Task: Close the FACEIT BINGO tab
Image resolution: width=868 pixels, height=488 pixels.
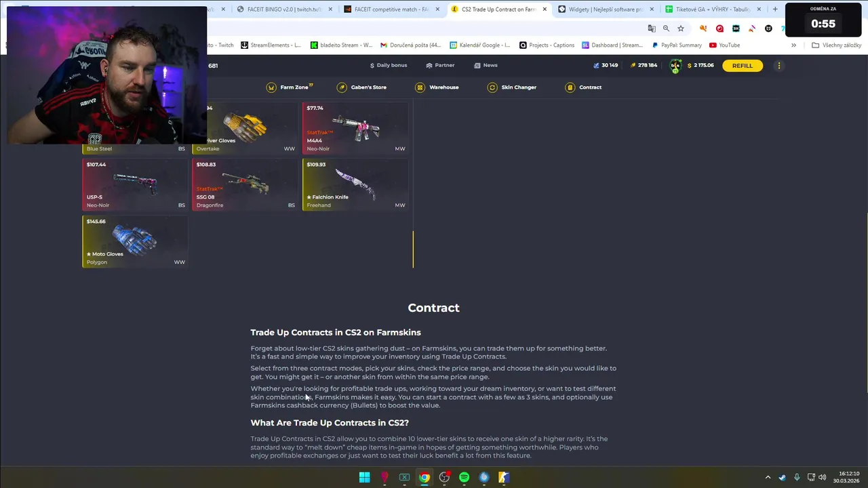Action: tap(330, 9)
